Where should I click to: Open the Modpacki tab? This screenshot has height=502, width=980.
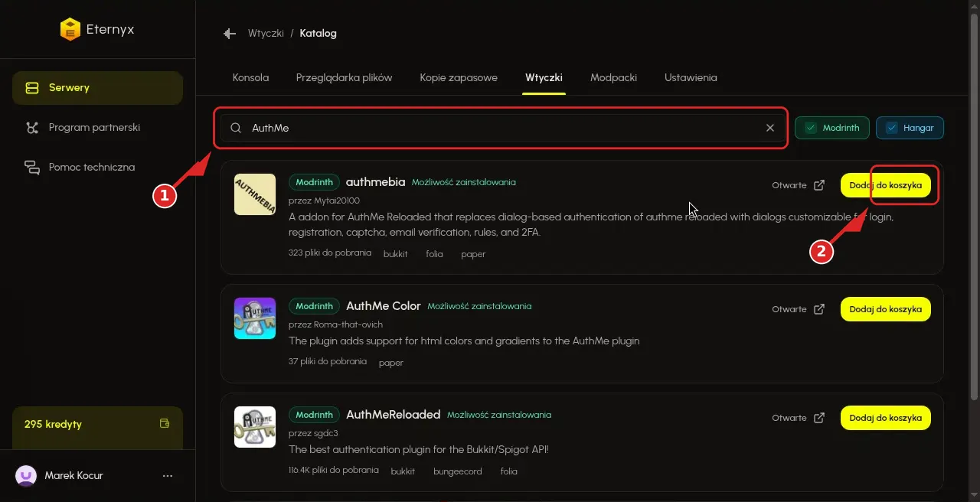tap(613, 77)
